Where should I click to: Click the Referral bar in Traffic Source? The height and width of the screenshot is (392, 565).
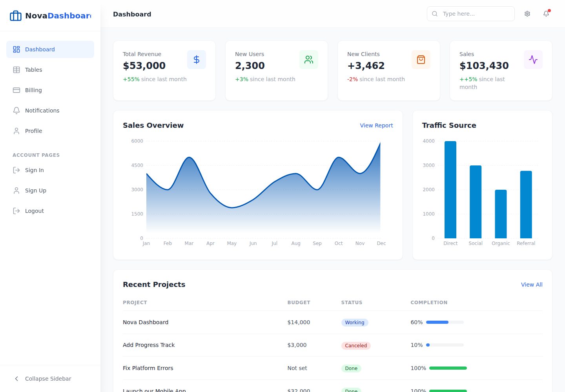[x=526, y=205]
